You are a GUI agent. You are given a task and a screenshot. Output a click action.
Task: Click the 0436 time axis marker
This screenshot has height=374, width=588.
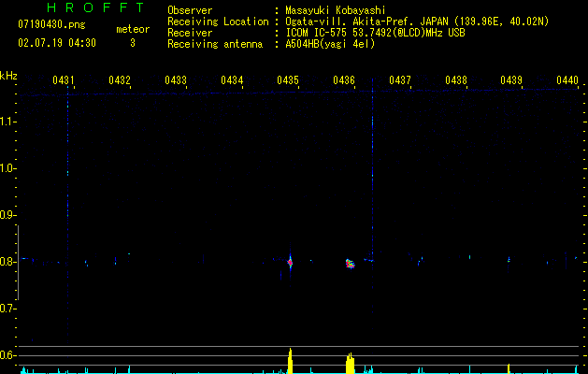click(344, 79)
